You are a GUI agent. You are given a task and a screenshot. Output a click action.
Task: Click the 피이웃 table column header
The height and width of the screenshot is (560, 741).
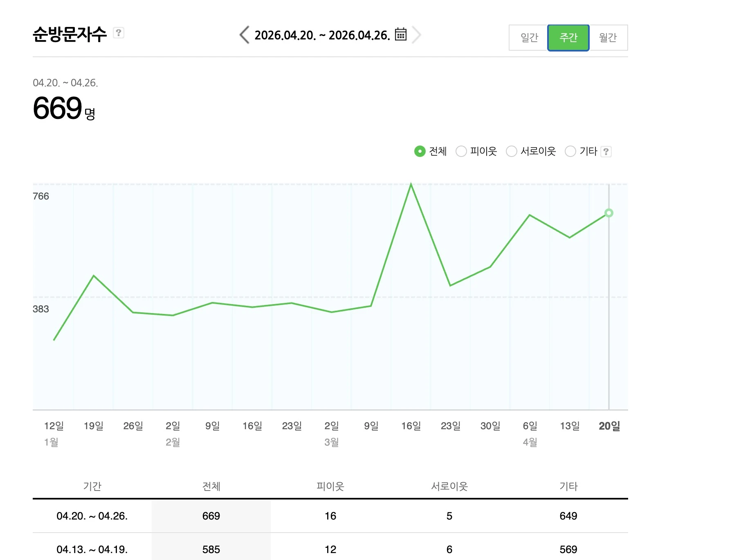click(330, 486)
